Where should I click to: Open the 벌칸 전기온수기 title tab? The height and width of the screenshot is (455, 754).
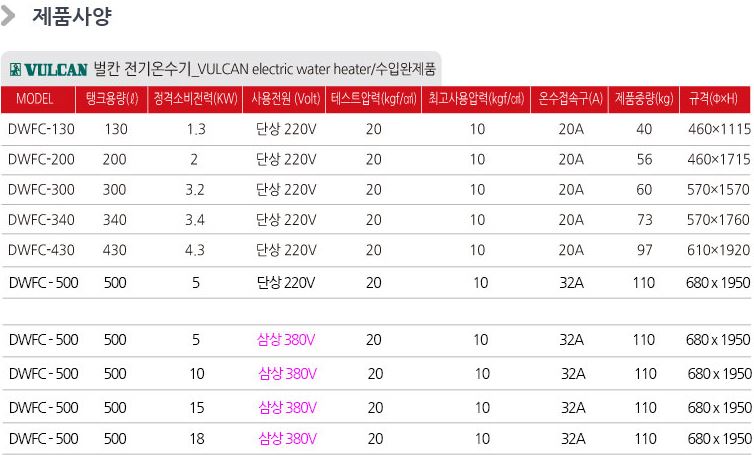[x=265, y=69]
